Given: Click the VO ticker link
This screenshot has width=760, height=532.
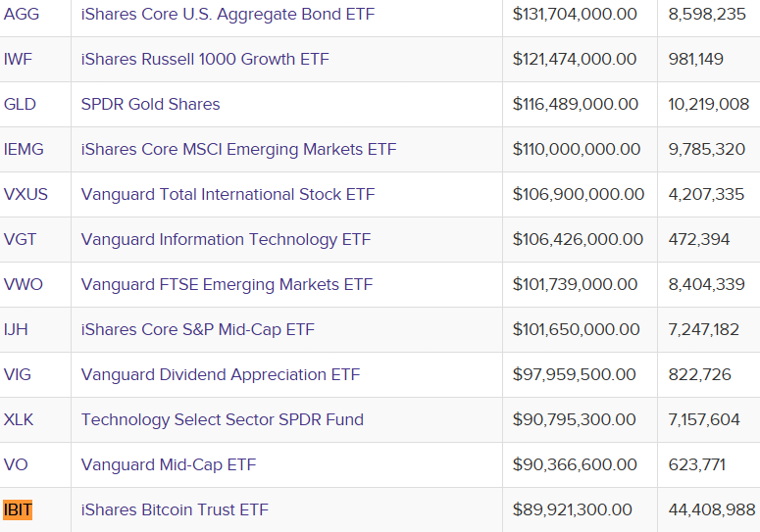Looking at the screenshot, I should click(x=16, y=465).
